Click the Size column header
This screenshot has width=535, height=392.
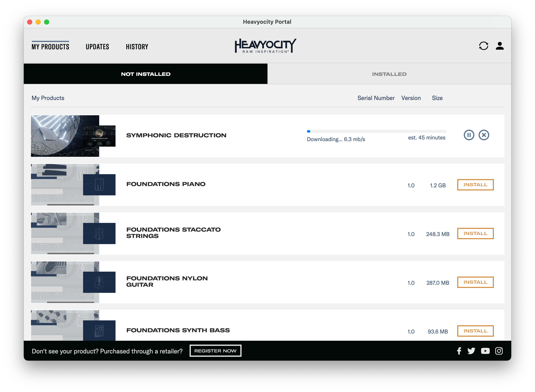tap(437, 98)
